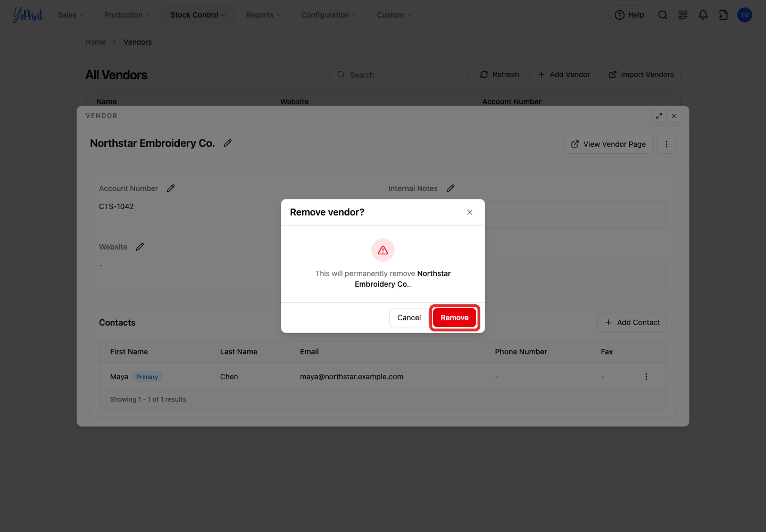The width and height of the screenshot is (766, 532).
Task: Click the Add Contact button
Action: tap(632, 322)
